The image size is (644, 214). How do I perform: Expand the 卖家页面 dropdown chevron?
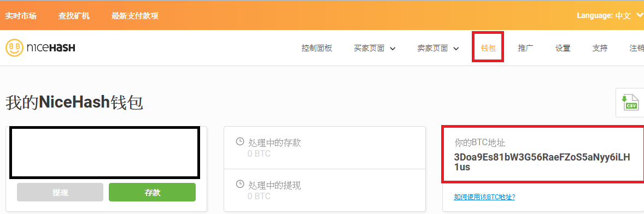coord(456,49)
